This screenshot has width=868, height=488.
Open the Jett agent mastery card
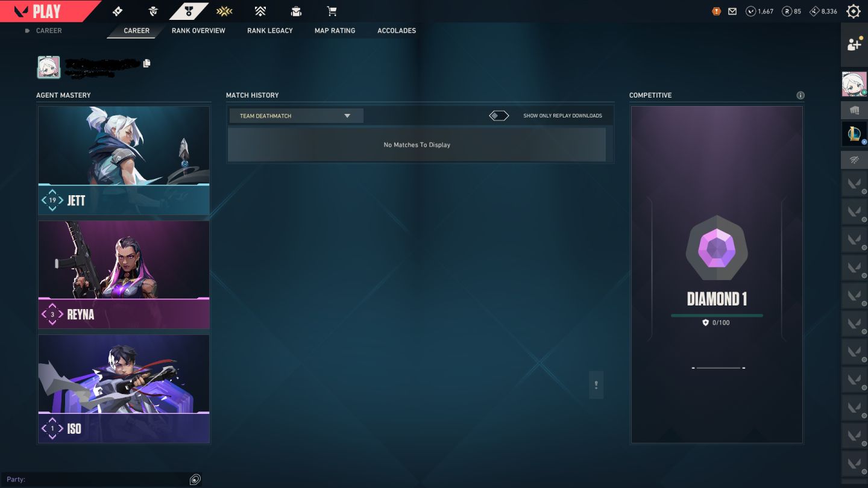pyautogui.click(x=124, y=160)
